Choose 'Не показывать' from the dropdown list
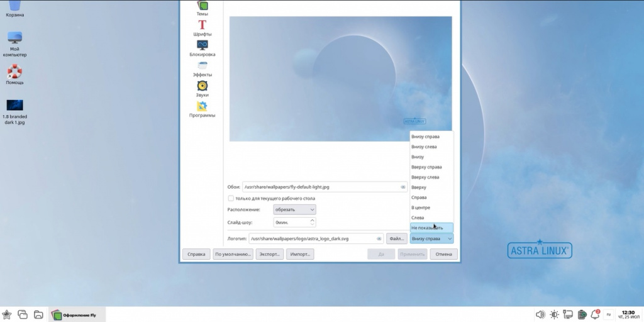644x322 pixels. pos(427,228)
